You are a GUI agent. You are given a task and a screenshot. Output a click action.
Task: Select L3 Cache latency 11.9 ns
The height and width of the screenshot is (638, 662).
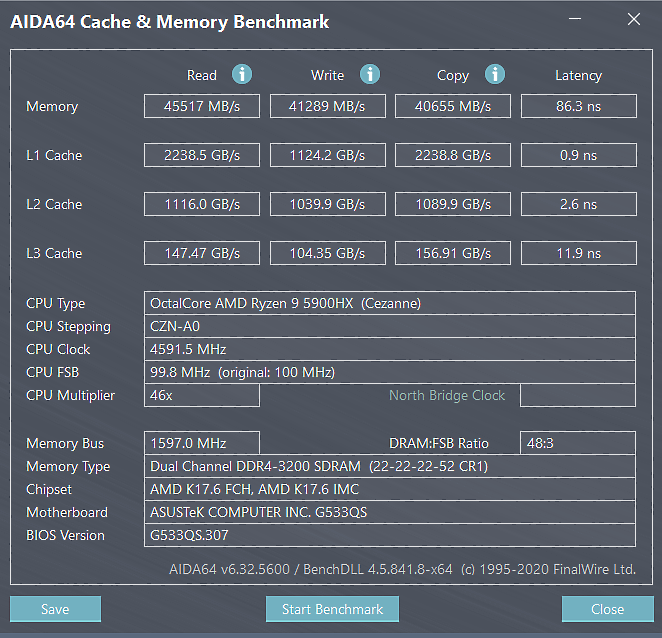point(579,253)
